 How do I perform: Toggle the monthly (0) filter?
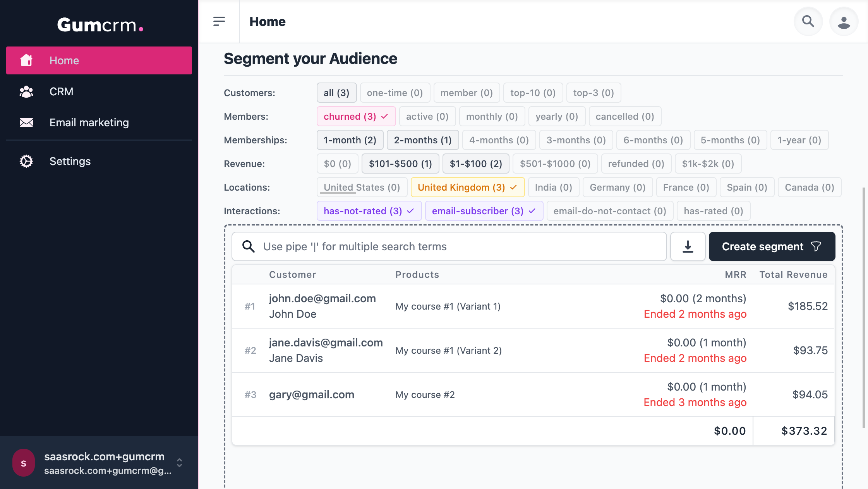tap(492, 116)
